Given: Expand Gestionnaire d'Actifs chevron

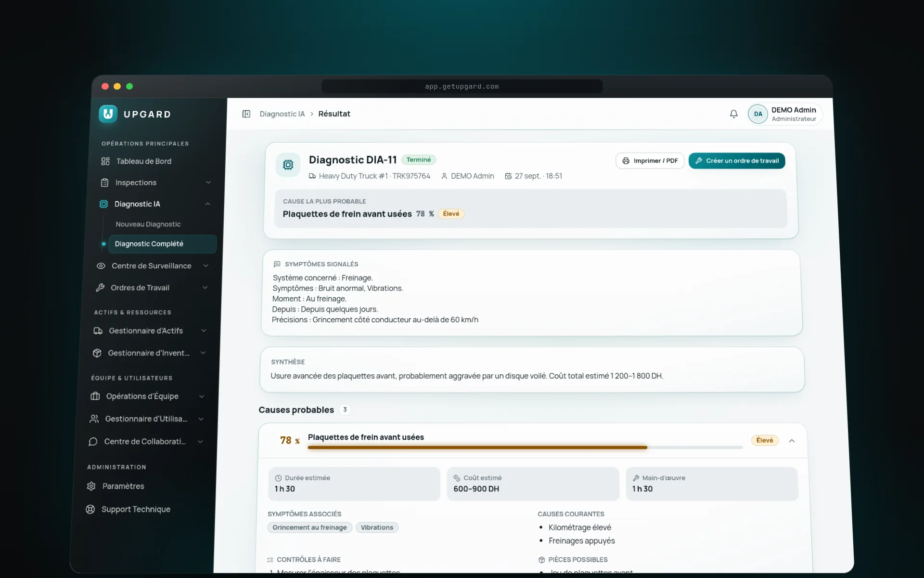Looking at the screenshot, I should (x=204, y=331).
